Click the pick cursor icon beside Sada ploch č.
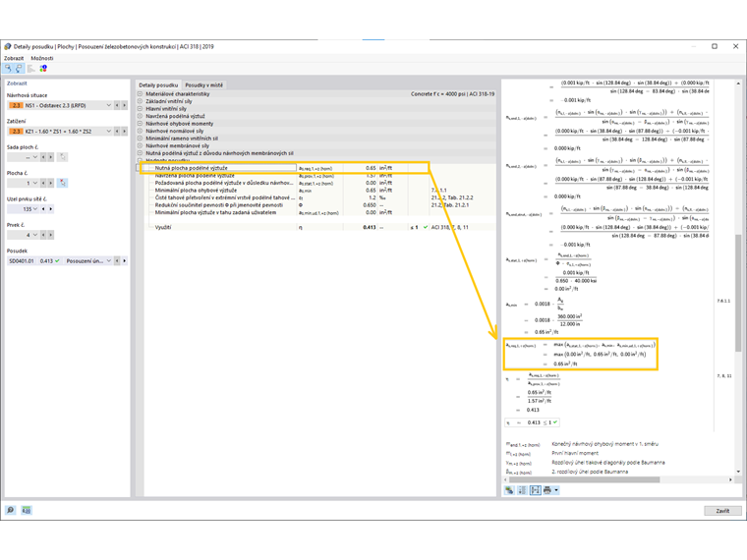Screen dimensions: 747x560 [x=63, y=156]
